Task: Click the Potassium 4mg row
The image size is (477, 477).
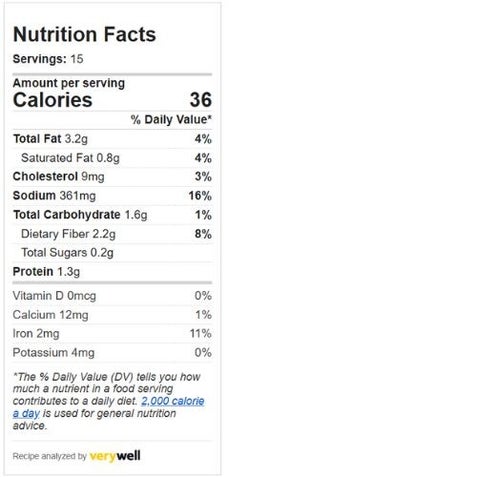Action: point(112,352)
